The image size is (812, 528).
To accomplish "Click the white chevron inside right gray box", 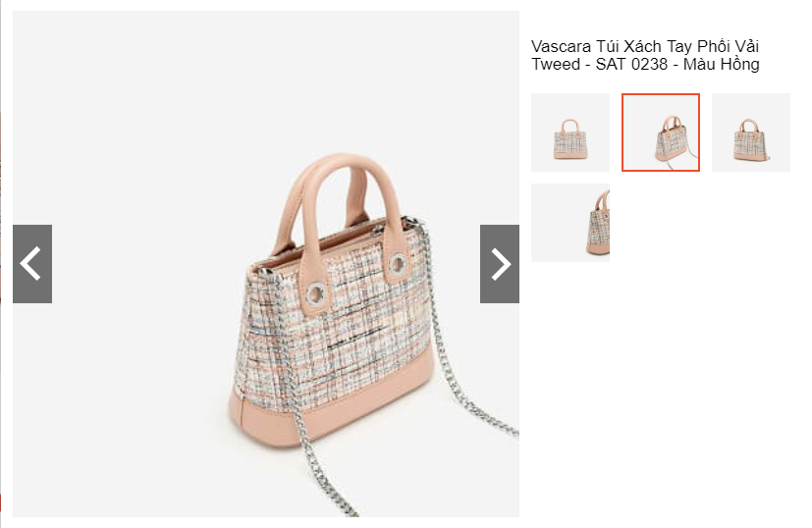I will [x=501, y=264].
